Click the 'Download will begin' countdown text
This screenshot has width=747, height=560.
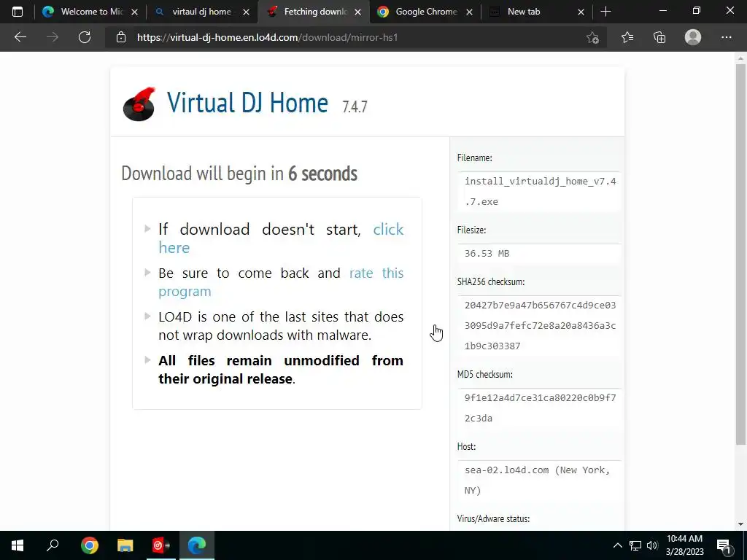(x=239, y=174)
